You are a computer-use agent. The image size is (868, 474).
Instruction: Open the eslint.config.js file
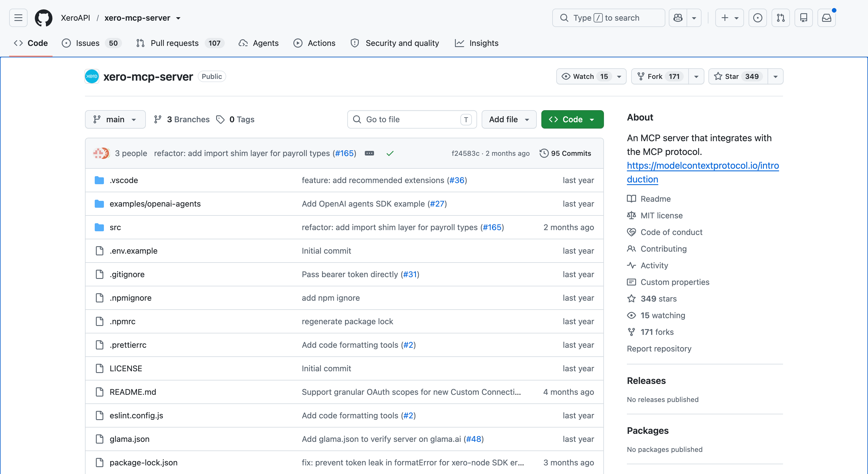point(136,416)
